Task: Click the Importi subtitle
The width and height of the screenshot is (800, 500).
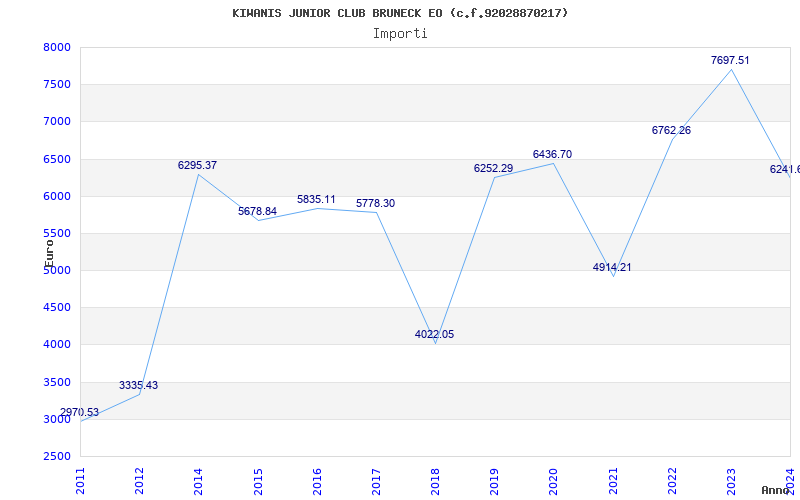Action: tap(400, 34)
